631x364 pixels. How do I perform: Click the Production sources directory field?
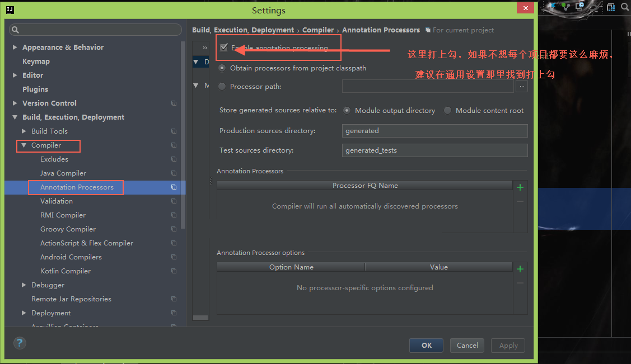434,131
